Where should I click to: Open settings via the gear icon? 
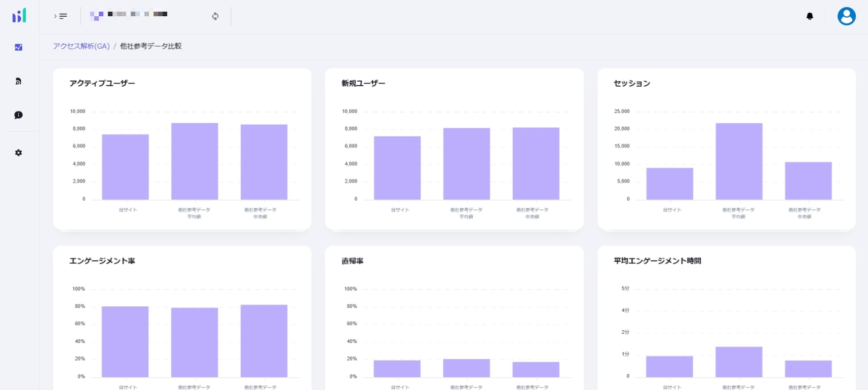click(19, 153)
